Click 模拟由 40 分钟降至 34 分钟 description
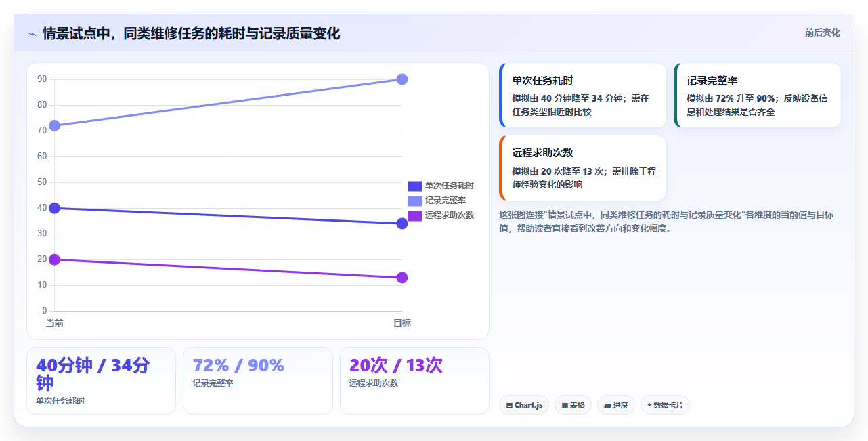Screen dimensions: 868x441 click(x=580, y=105)
